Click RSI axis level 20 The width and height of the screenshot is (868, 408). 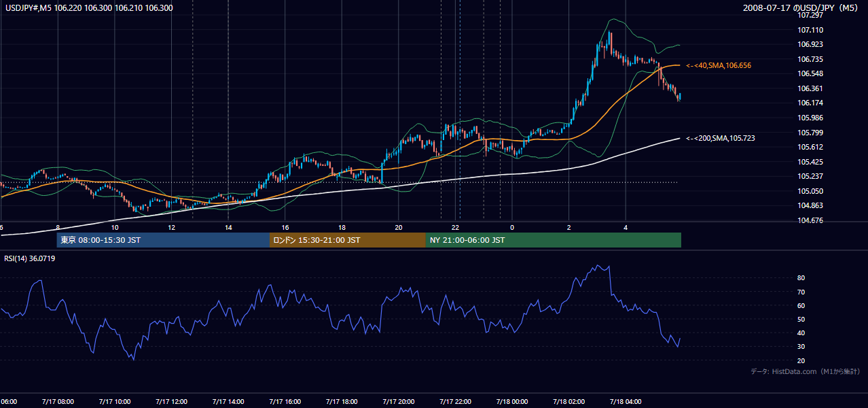click(801, 360)
